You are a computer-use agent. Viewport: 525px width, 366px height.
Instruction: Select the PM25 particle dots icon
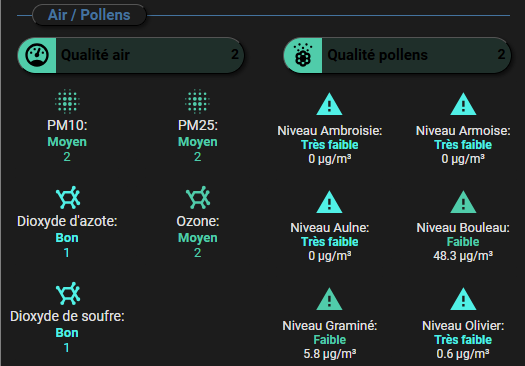click(x=198, y=101)
